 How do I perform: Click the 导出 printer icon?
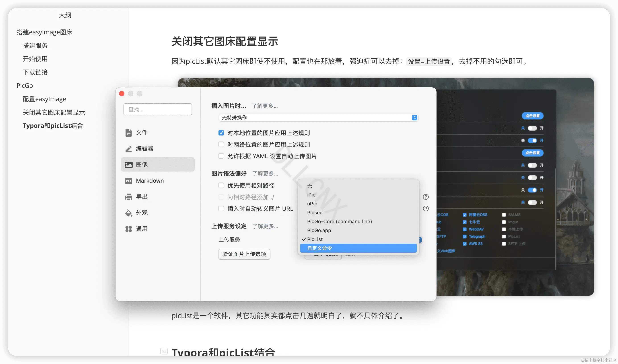128,197
